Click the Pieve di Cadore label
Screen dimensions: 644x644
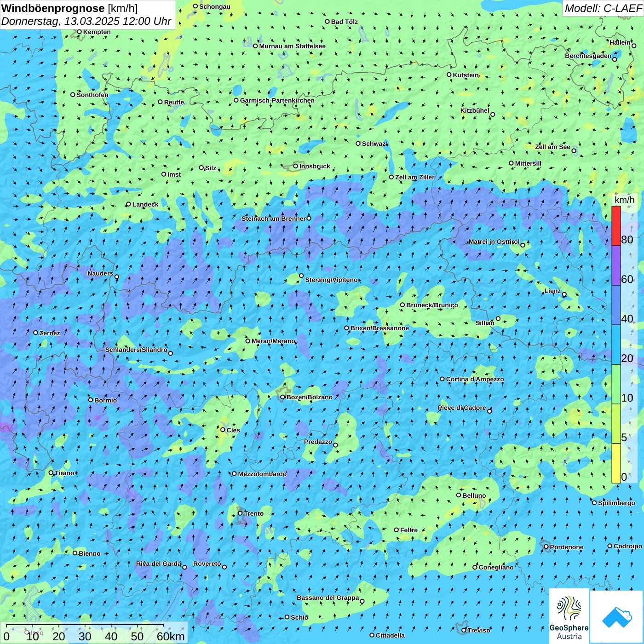[x=462, y=408]
